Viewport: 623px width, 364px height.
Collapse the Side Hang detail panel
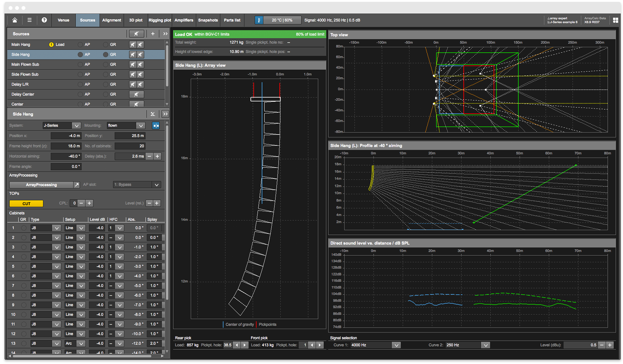coord(165,114)
